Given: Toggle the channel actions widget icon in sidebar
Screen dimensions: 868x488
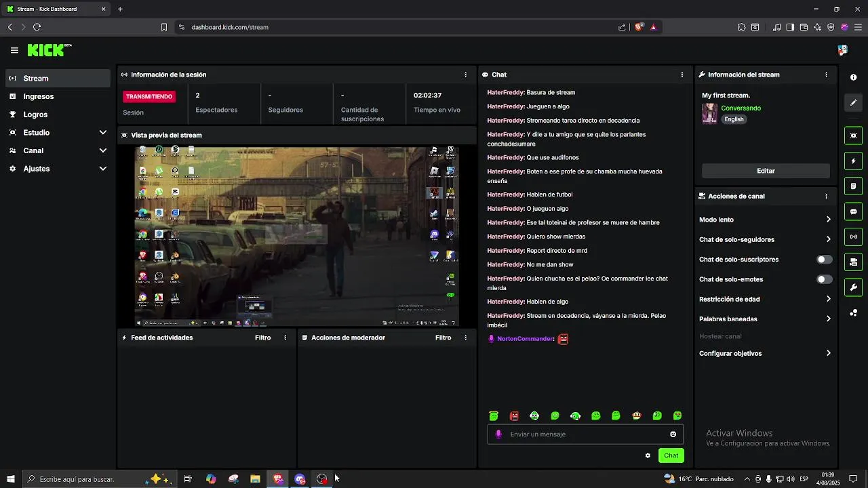Looking at the screenshot, I should (x=854, y=262).
